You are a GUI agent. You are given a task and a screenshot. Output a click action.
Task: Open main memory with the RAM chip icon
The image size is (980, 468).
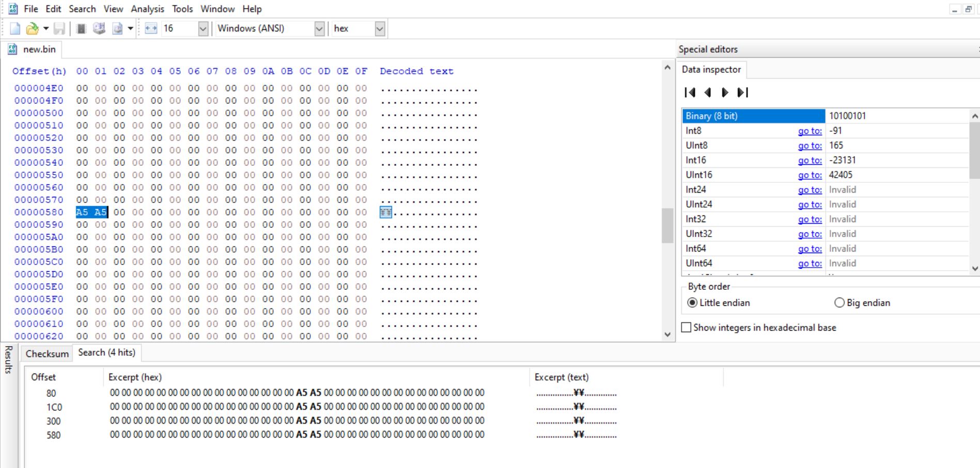[81, 28]
